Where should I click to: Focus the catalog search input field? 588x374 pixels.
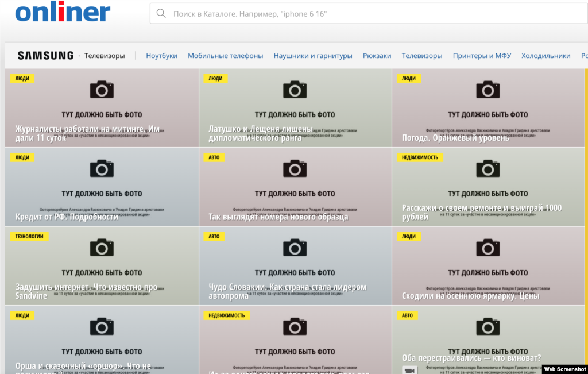point(367,14)
